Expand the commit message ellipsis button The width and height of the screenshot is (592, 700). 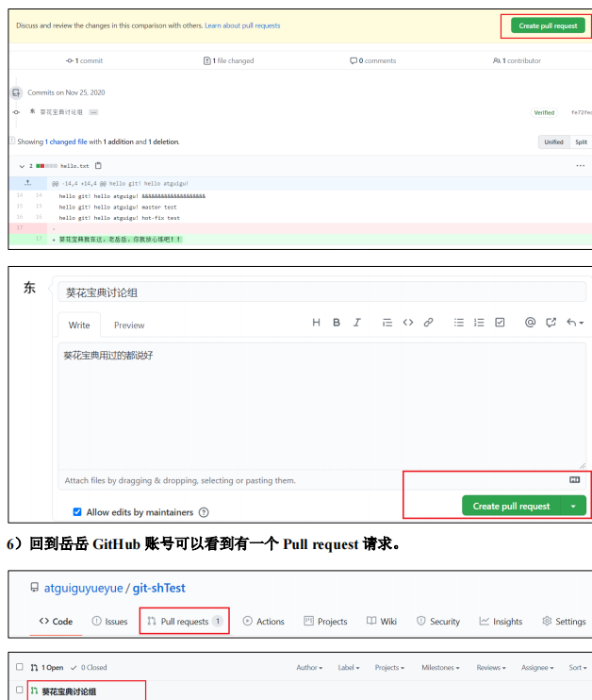pos(93,112)
